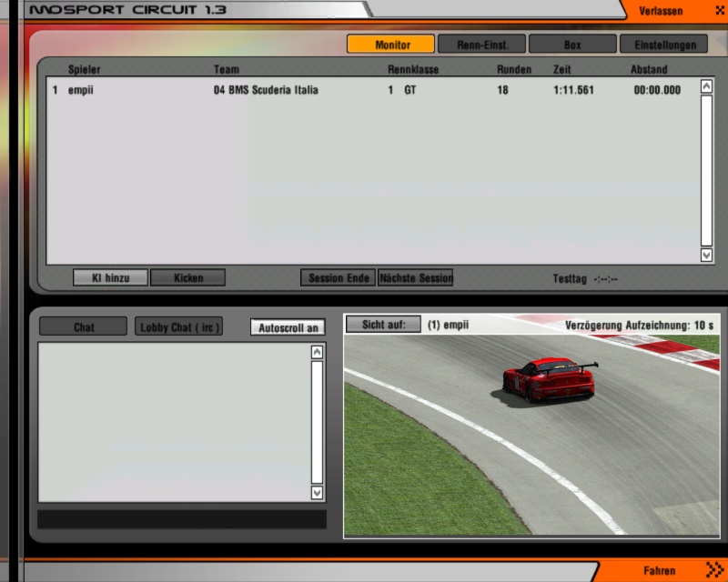The image size is (728, 582).
Task: Toggle the Autoscroll an button
Action: [288, 327]
